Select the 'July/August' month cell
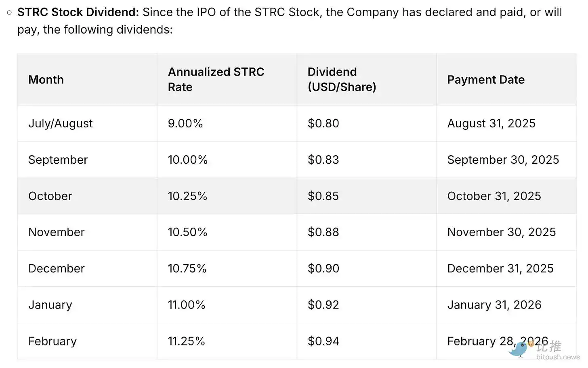588x368 pixels. pyautogui.click(x=61, y=123)
